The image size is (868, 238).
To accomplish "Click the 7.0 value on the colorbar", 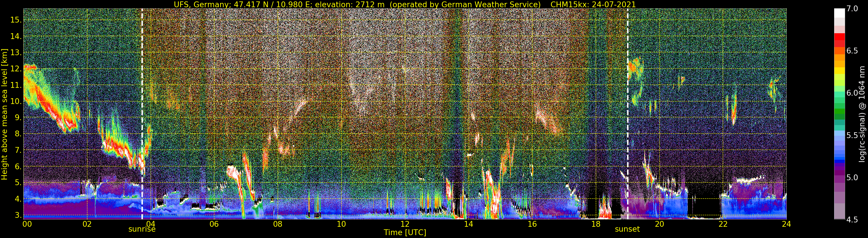I will coord(852,9).
